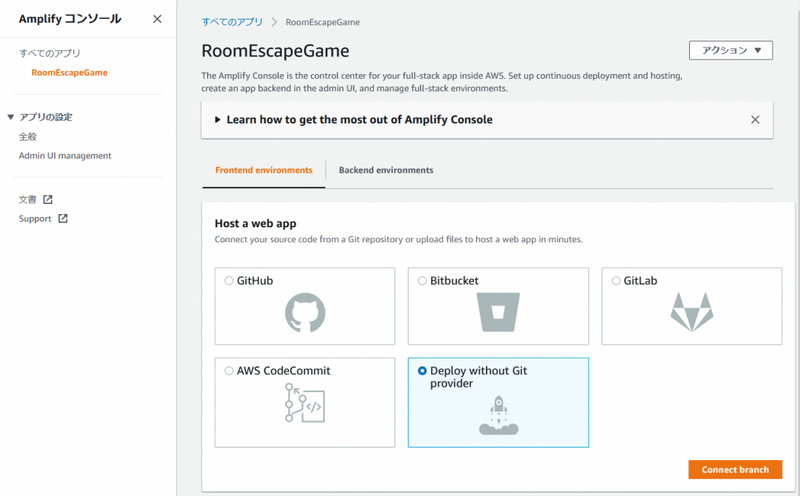Choose the GitLab radio button

coord(616,281)
